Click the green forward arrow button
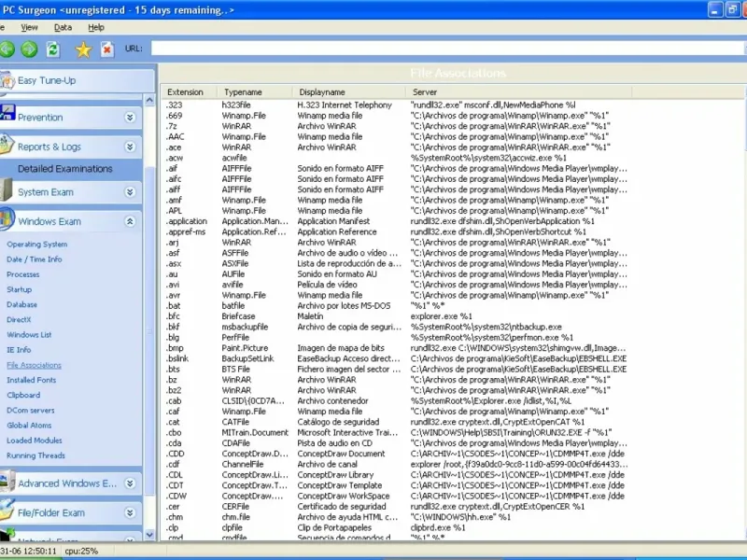 tap(29, 49)
